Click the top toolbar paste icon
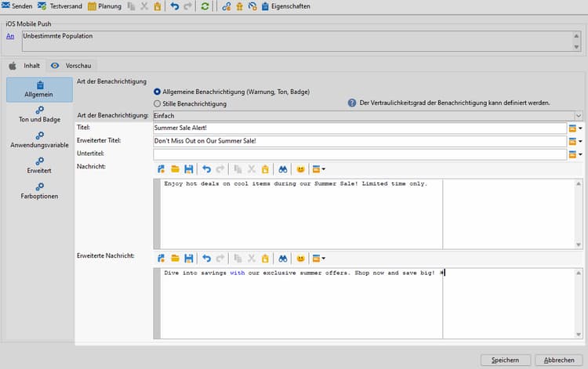The height and width of the screenshot is (369, 588). coord(158,6)
